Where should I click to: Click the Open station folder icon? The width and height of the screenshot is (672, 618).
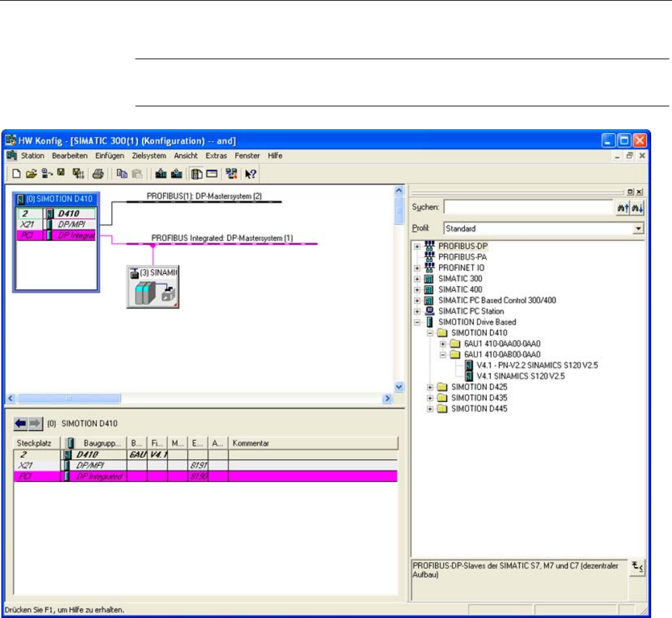(31, 174)
